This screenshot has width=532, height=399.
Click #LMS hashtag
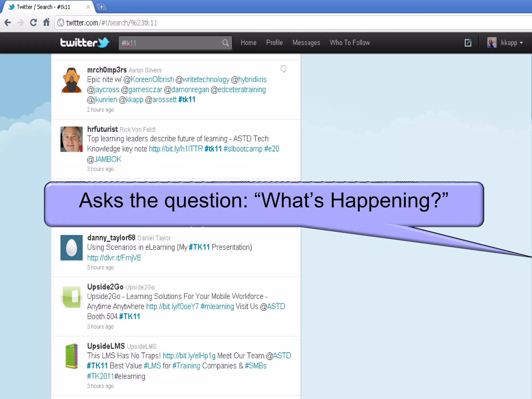coord(152,366)
